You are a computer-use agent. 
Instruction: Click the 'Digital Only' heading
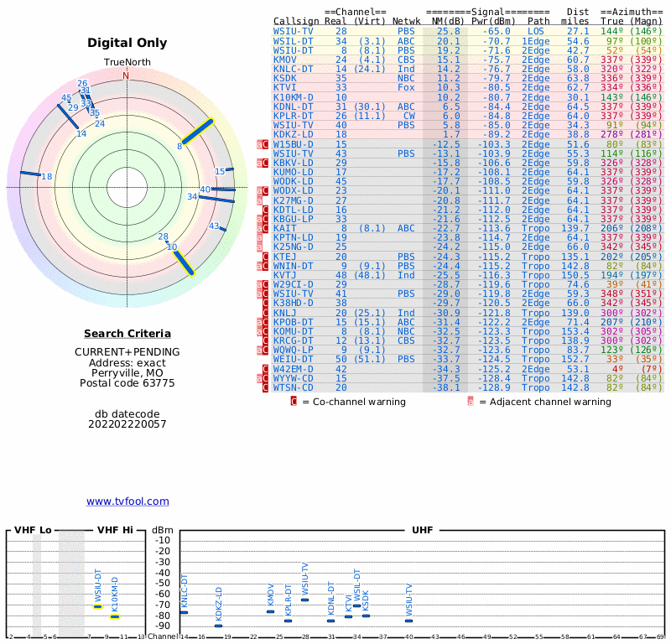[127, 43]
